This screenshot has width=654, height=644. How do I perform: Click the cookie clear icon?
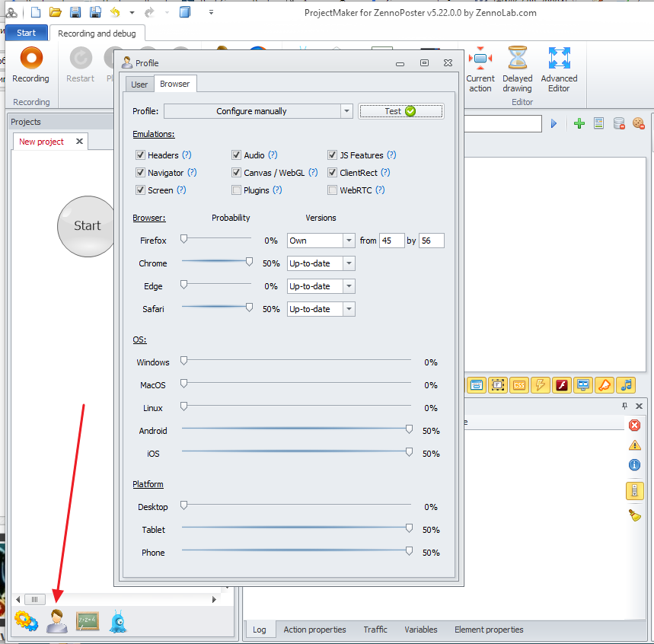pyautogui.click(x=638, y=123)
